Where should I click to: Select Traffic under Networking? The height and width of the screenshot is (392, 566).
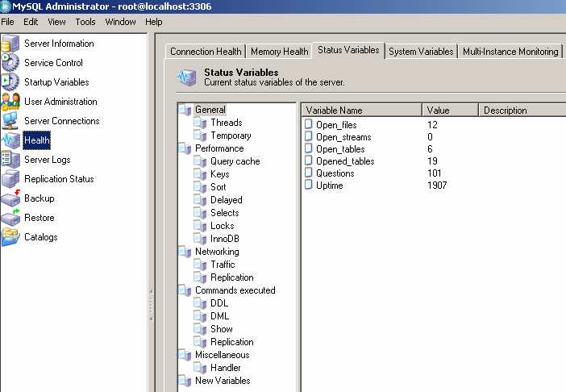(223, 265)
